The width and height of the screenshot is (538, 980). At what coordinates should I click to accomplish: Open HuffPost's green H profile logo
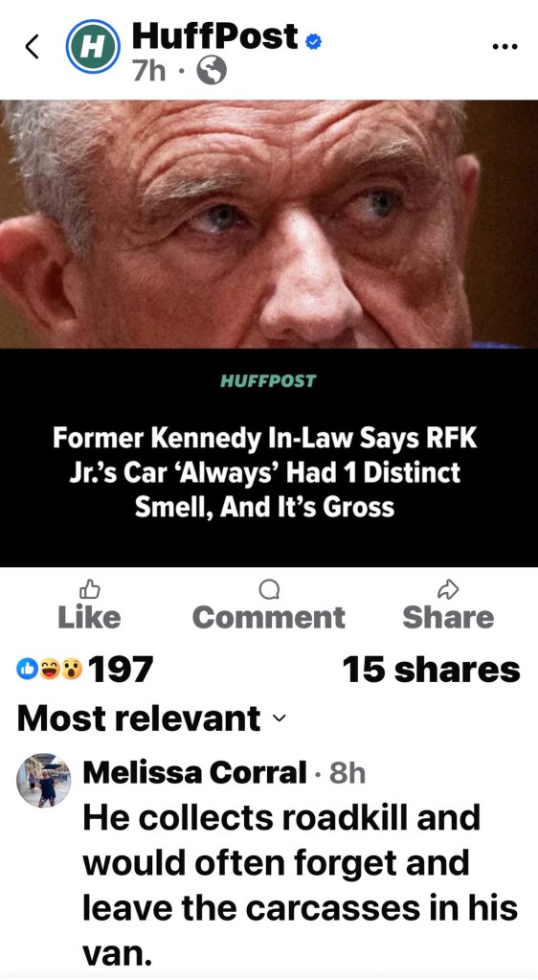pyautogui.click(x=93, y=47)
